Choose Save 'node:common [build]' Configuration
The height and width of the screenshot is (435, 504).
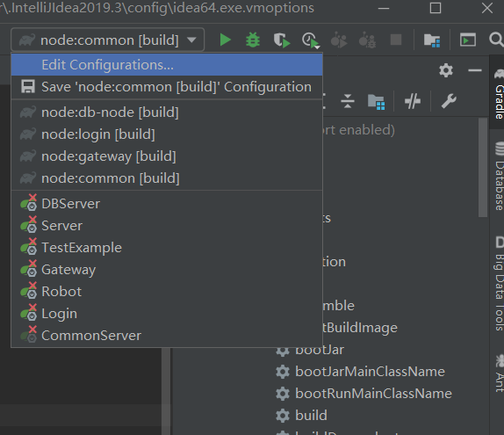click(167, 87)
